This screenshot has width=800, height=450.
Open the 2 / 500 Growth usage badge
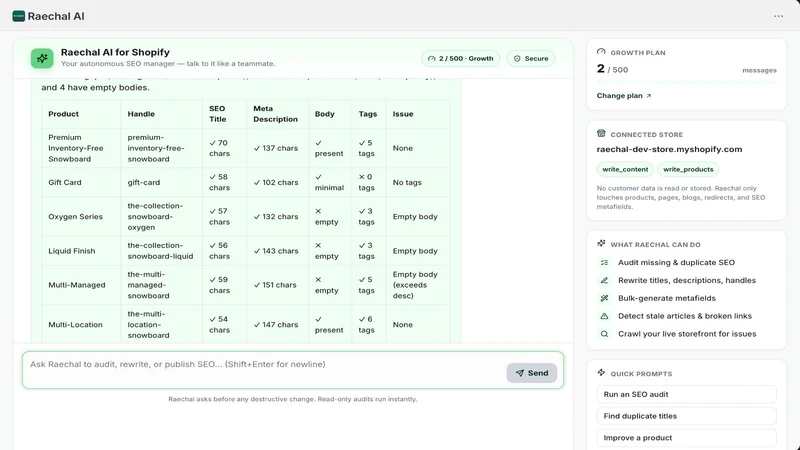(460, 59)
